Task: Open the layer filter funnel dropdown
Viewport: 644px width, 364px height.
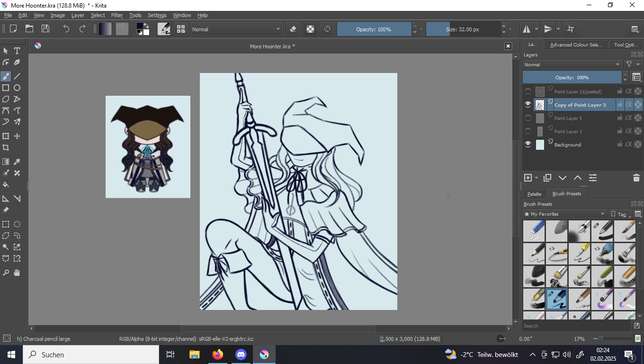Action: pyautogui.click(x=633, y=64)
